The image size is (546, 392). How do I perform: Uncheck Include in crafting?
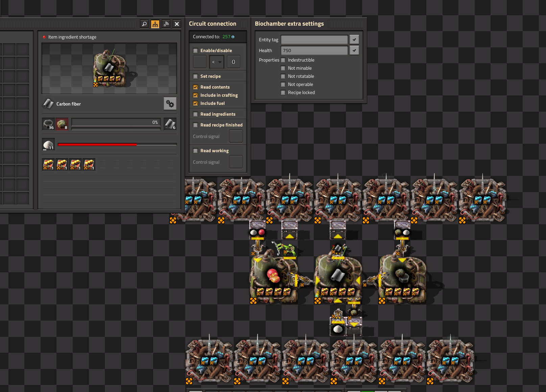pos(195,95)
